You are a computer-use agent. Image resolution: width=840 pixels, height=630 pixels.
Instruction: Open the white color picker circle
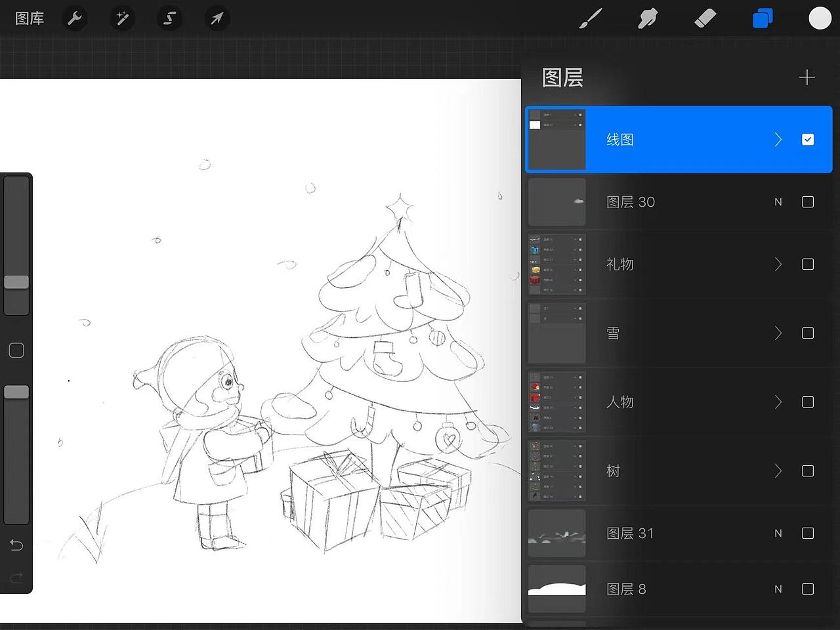point(820,18)
